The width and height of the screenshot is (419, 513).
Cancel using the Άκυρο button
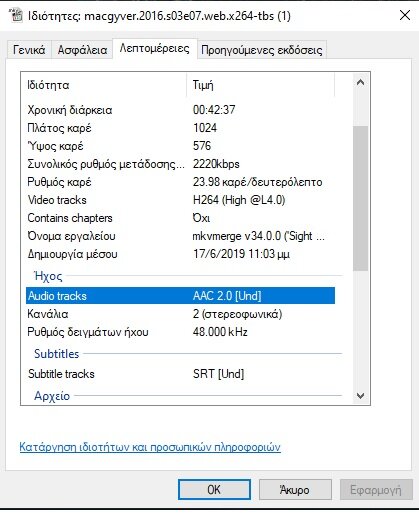(x=295, y=490)
